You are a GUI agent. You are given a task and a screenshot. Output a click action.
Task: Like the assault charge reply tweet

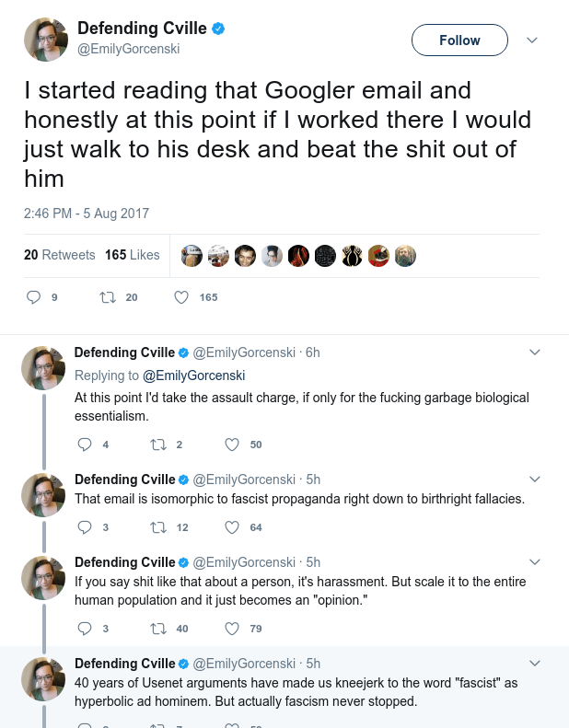[x=232, y=445]
